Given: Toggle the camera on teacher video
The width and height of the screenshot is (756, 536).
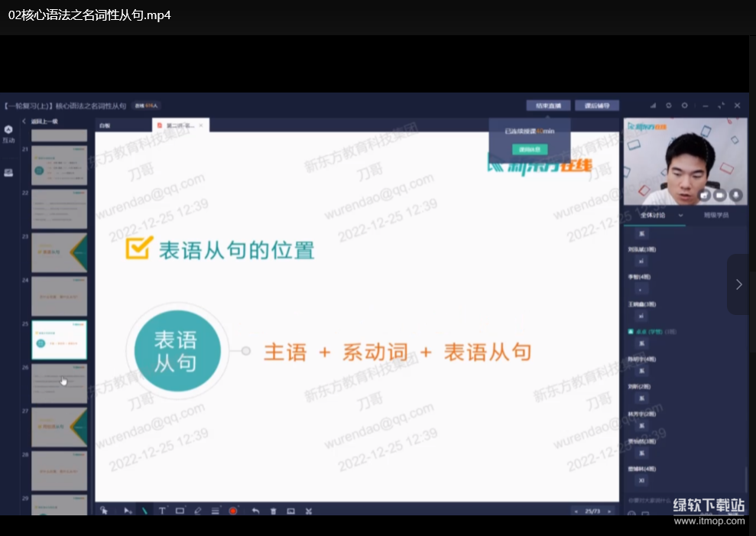Looking at the screenshot, I should (x=719, y=195).
